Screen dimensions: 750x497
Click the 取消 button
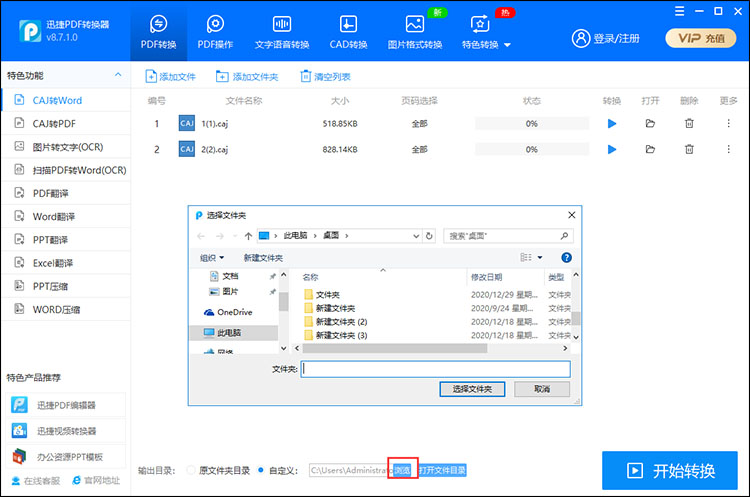pyautogui.click(x=542, y=389)
